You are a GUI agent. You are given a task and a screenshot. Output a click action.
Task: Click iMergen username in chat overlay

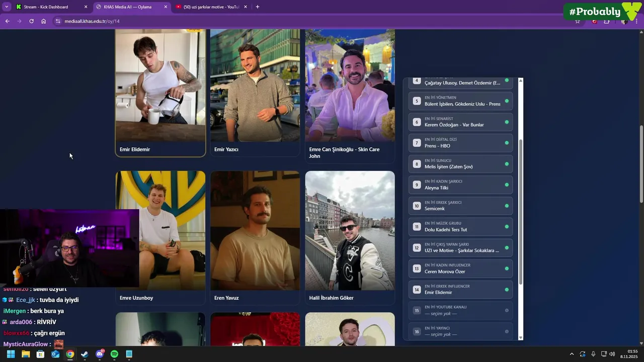point(15,311)
